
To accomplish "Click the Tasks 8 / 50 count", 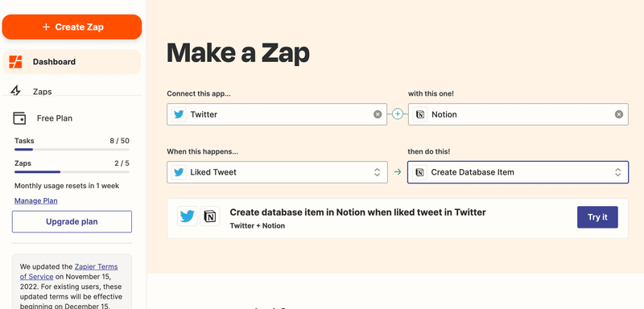I will (x=119, y=141).
